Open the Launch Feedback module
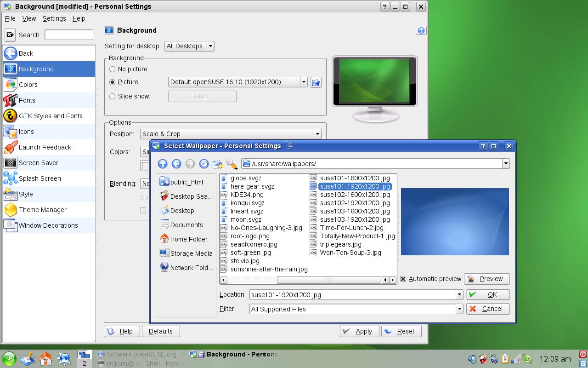This screenshot has width=588, height=368. 49,147
